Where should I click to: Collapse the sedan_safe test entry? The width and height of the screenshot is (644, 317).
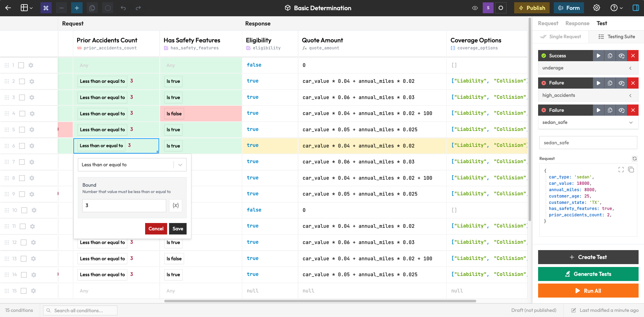[x=631, y=123]
